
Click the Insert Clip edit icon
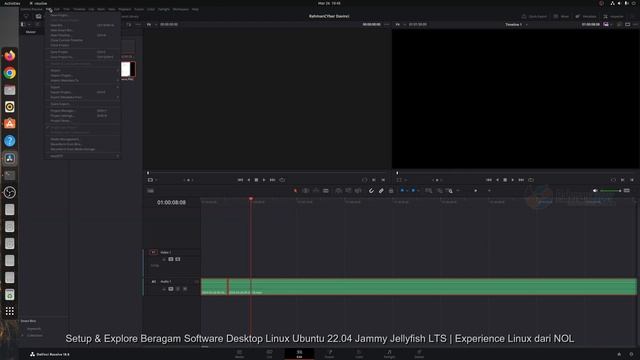(x=338, y=191)
